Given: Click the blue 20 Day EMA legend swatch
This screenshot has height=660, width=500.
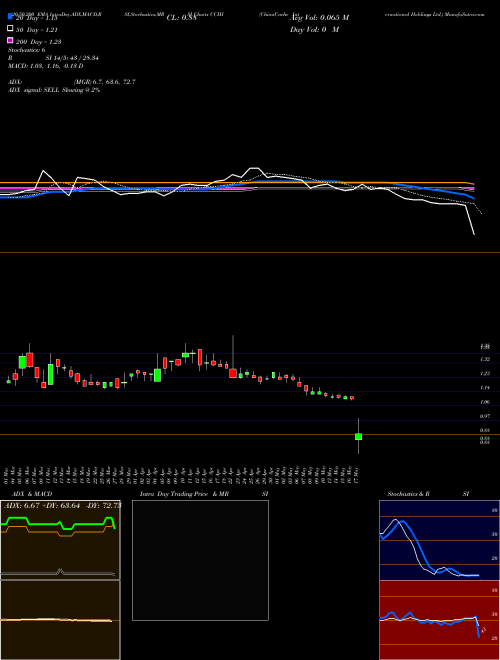Looking at the screenshot, I should (10, 16).
